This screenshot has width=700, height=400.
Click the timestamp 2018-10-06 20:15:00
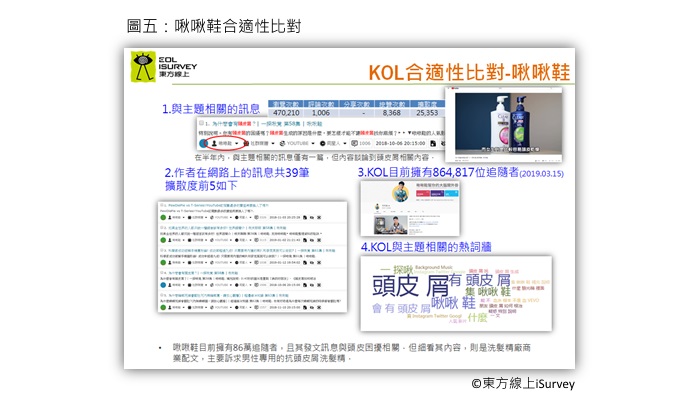(x=400, y=143)
